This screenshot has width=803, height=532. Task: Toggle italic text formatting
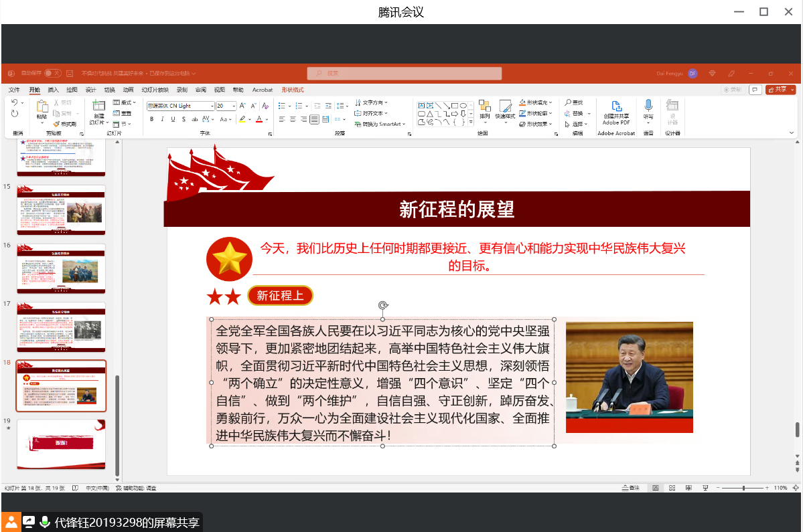[163, 119]
